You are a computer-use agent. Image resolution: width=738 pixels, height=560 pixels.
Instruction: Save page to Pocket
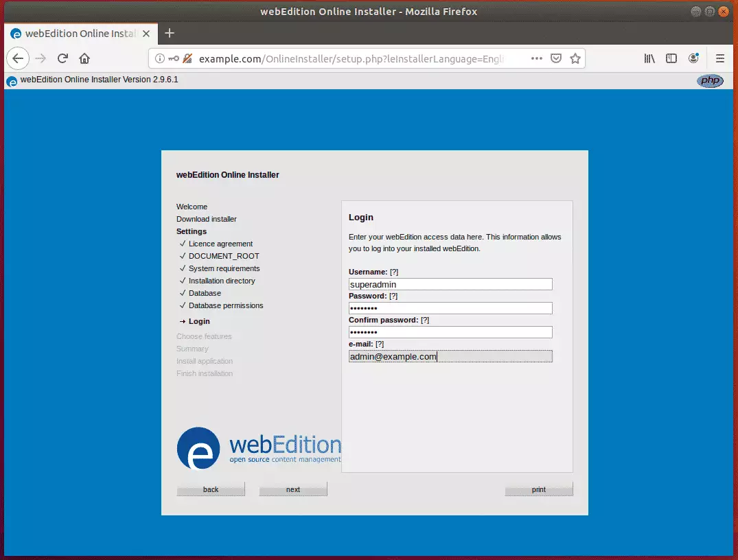tap(556, 58)
